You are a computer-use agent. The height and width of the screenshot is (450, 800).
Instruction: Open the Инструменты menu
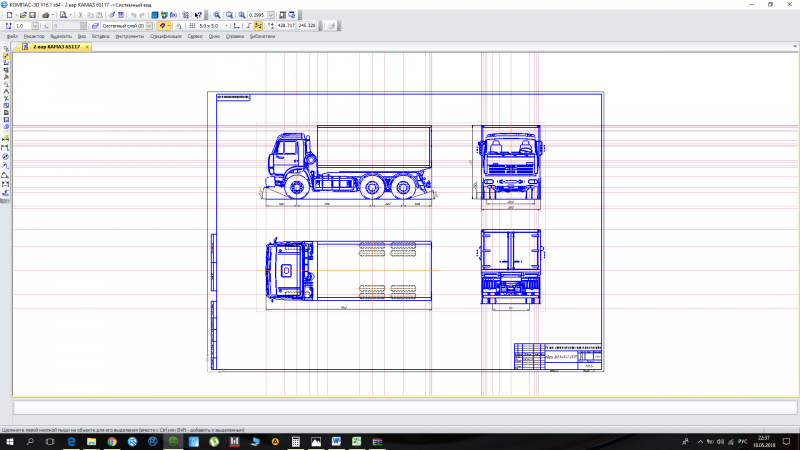pyautogui.click(x=130, y=36)
